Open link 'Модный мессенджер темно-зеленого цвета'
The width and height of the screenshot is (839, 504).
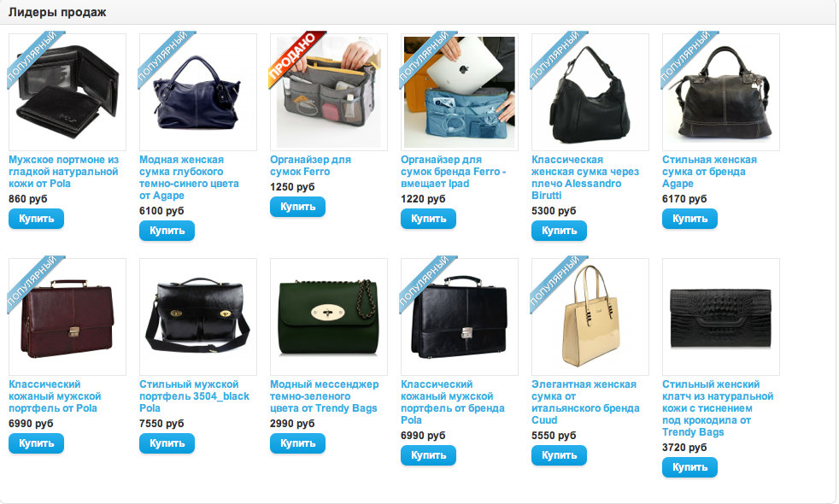[325, 396]
